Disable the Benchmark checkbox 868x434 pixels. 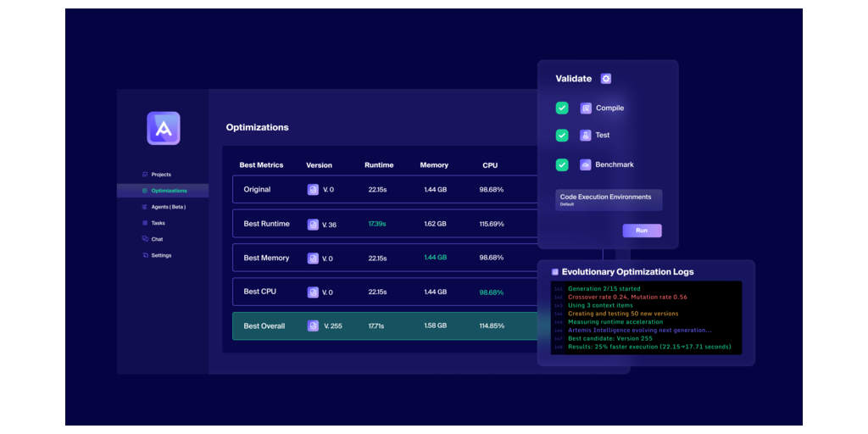562,165
